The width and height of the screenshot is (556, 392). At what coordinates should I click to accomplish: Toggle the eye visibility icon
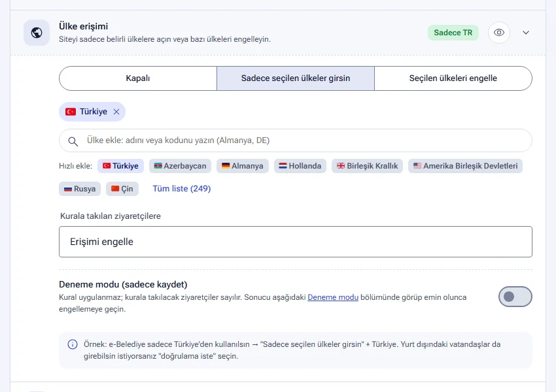[x=499, y=33]
